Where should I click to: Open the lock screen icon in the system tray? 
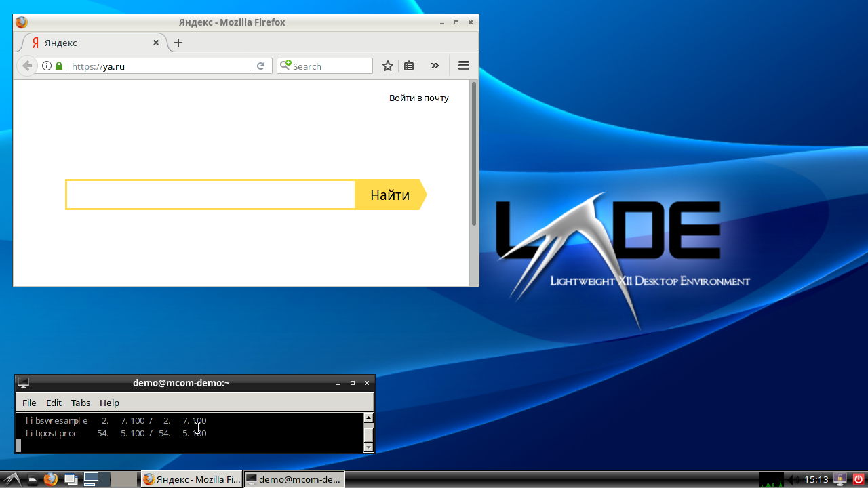coord(841,479)
